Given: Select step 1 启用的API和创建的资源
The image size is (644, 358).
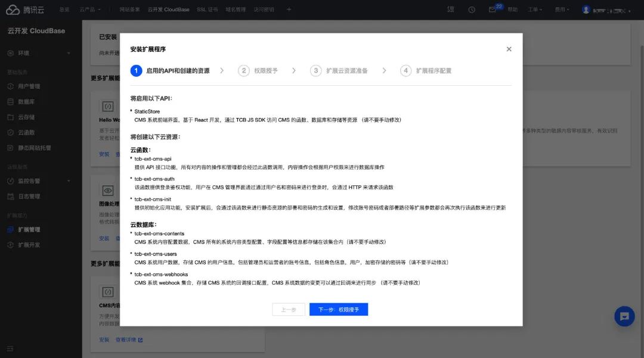Looking at the screenshot, I should [170, 70].
